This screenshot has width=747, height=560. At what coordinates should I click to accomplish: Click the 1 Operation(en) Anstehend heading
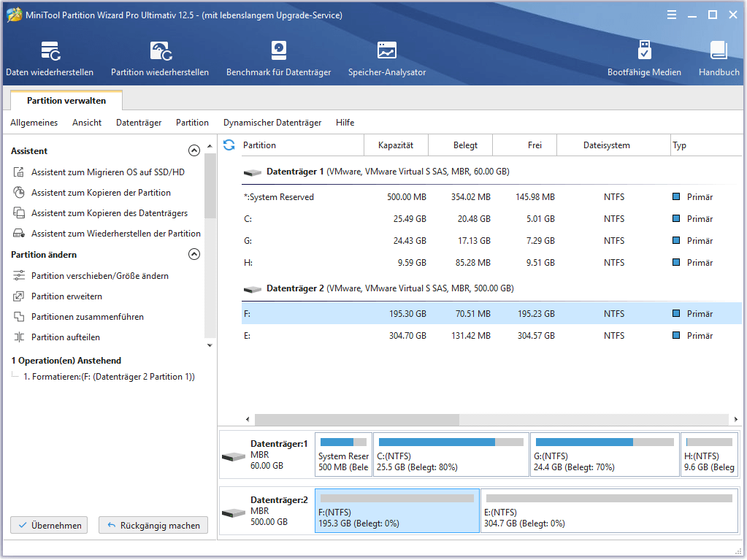(x=66, y=361)
